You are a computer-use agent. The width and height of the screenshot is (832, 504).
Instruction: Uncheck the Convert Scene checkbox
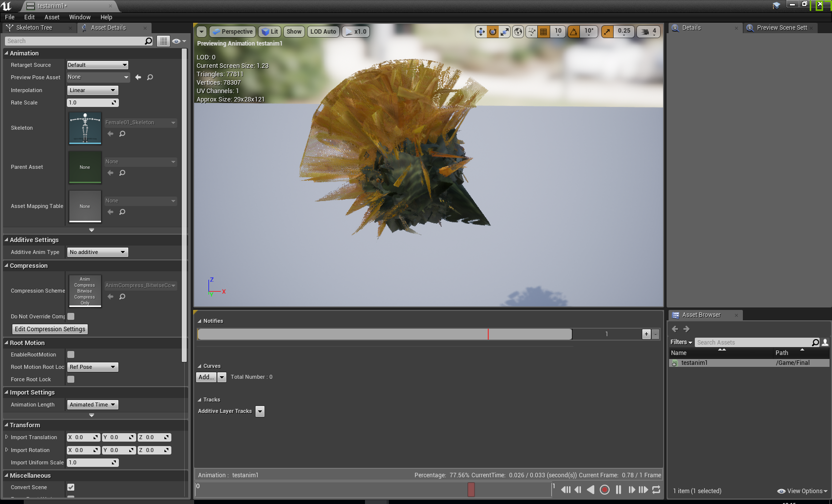point(71,487)
